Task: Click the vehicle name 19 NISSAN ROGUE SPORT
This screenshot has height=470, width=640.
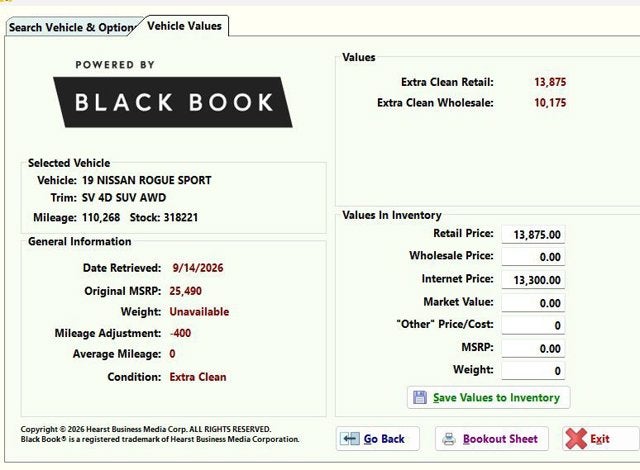Action: coord(147,180)
